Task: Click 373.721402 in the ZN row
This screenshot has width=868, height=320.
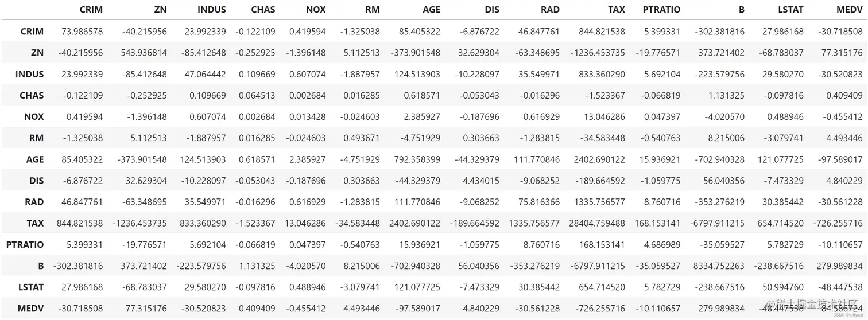Action: (x=722, y=53)
